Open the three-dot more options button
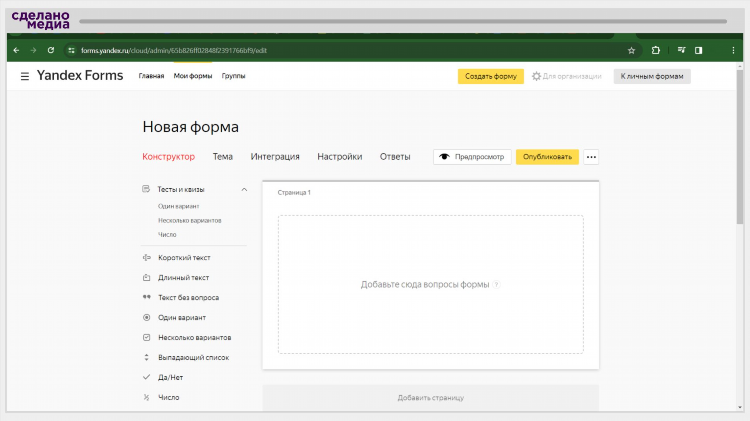 591,157
